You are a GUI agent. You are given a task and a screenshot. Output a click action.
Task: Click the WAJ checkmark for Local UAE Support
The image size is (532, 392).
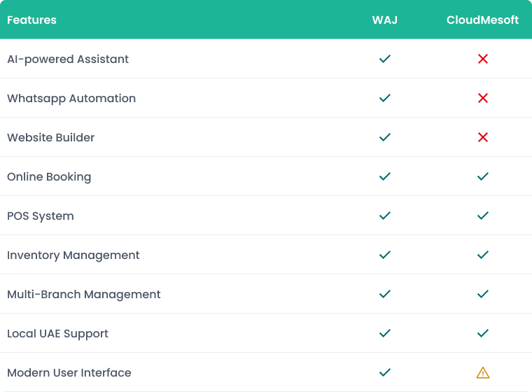tap(385, 333)
